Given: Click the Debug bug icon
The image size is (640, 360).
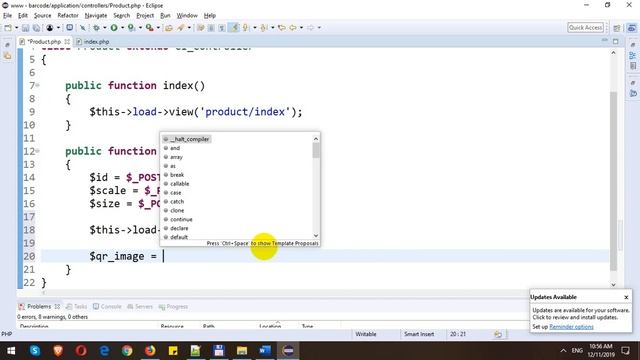Looking at the screenshot, I should tap(96, 28).
